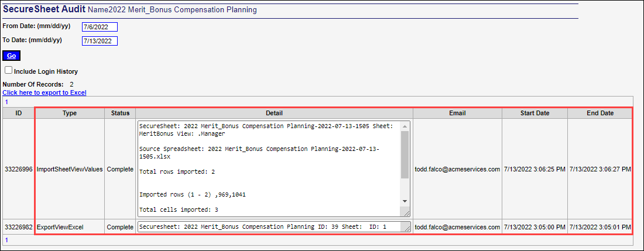Select the record ID 33226996 cell

[18, 169]
